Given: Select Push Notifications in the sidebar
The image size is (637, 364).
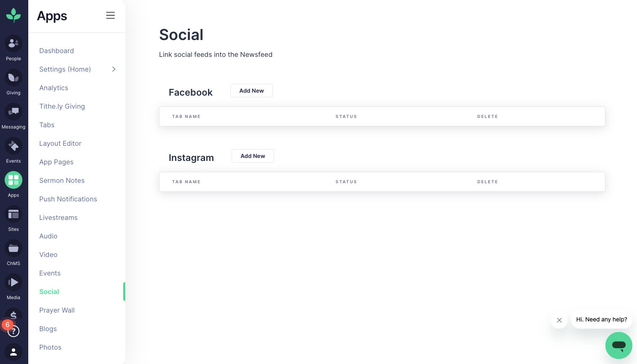Looking at the screenshot, I should click(68, 199).
